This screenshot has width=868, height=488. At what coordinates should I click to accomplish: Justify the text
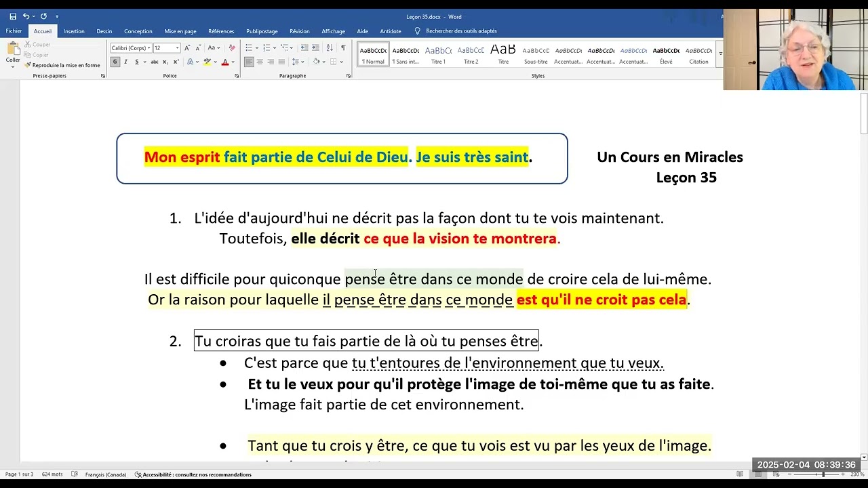pos(282,62)
